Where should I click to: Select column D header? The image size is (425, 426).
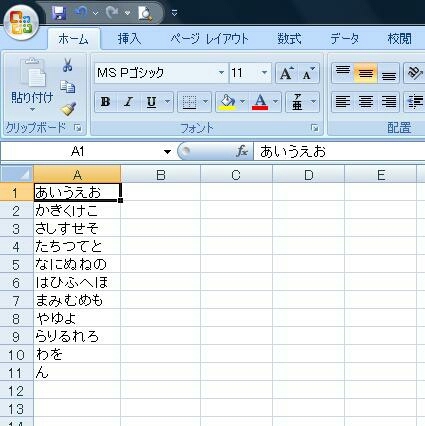[x=308, y=174]
